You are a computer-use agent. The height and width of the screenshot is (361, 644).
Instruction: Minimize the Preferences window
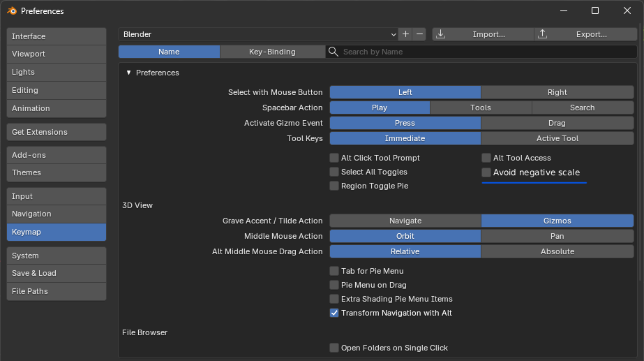click(564, 10)
